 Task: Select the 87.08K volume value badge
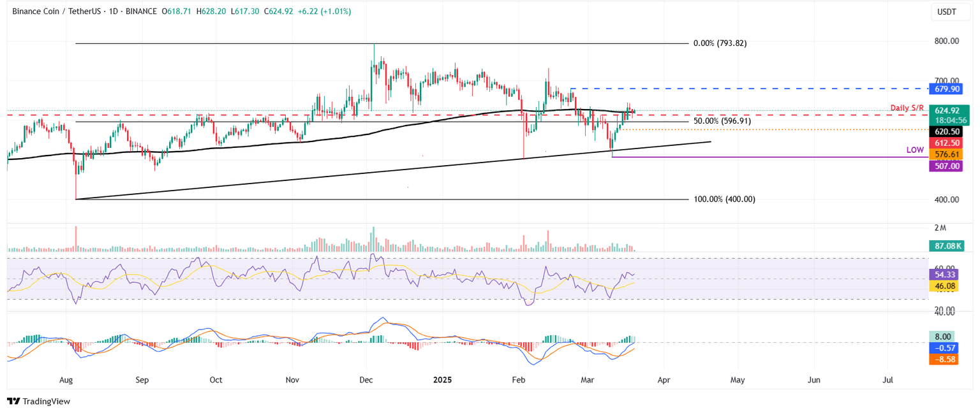coord(947,245)
